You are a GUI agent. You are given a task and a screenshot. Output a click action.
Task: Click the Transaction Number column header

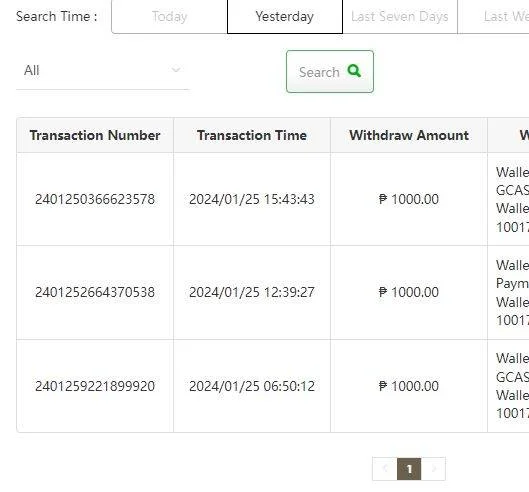(x=95, y=135)
